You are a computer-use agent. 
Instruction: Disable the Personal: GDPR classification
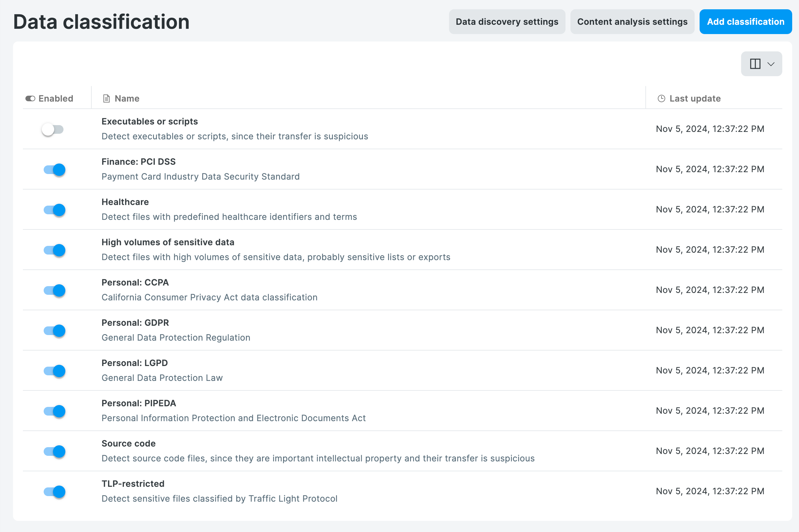(54, 330)
